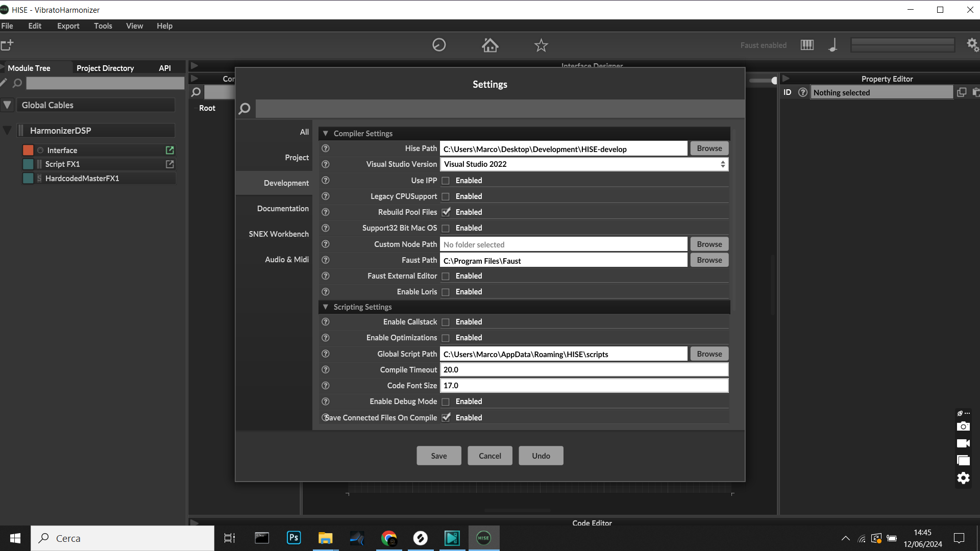The height and width of the screenshot is (551, 980).
Task: Click the Script FX1 module color swatch
Action: pos(28,164)
